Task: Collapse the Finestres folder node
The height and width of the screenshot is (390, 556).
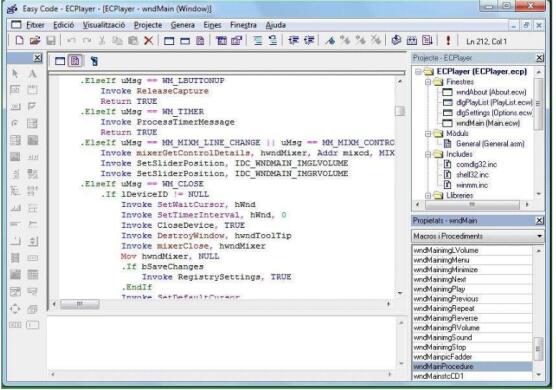Action: (428, 82)
